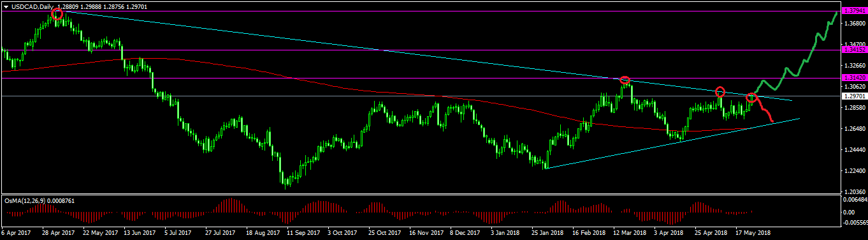Viewport: 868px width, 240px height.
Task: Click the 1.20360 price scale value
Action: [855, 191]
